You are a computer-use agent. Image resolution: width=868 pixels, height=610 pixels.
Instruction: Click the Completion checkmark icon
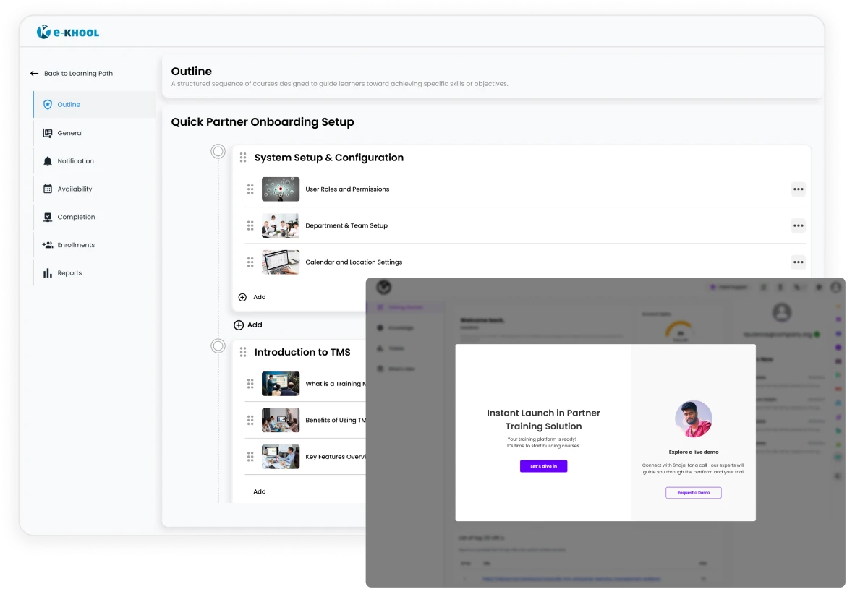pyautogui.click(x=46, y=217)
